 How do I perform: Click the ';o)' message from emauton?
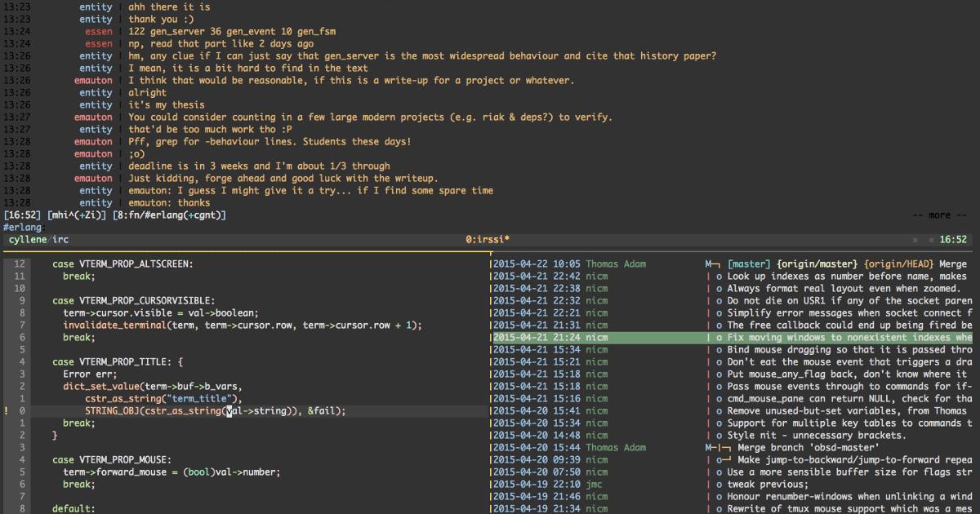pos(136,154)
